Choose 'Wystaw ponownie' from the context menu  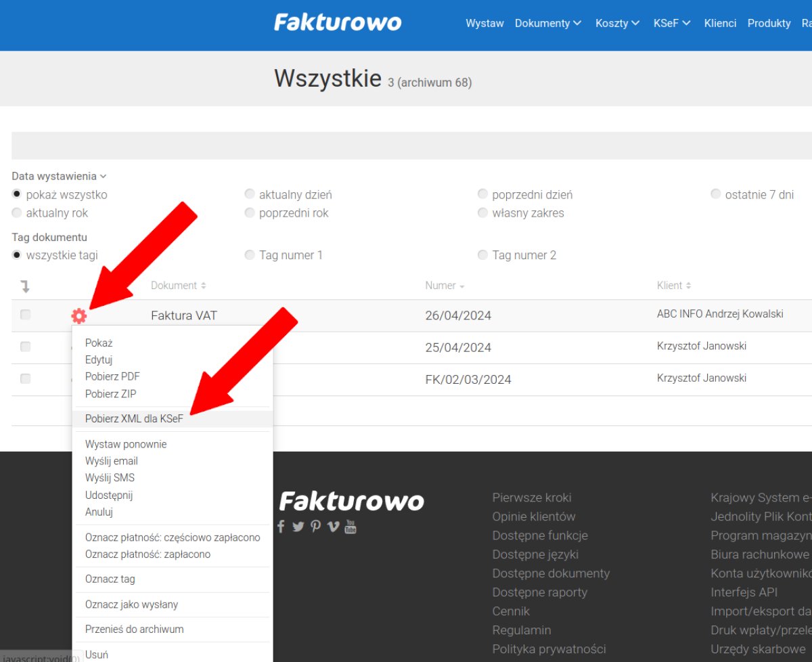click(126, 444)
